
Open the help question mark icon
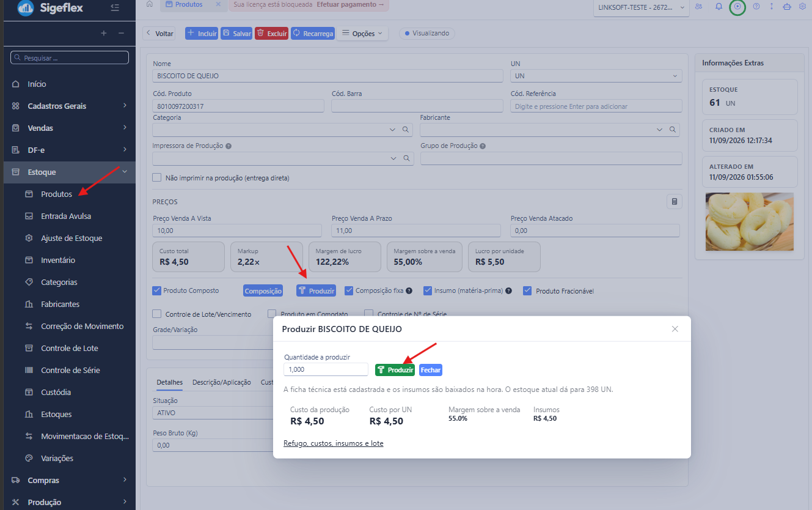click(x=756, y=6)
